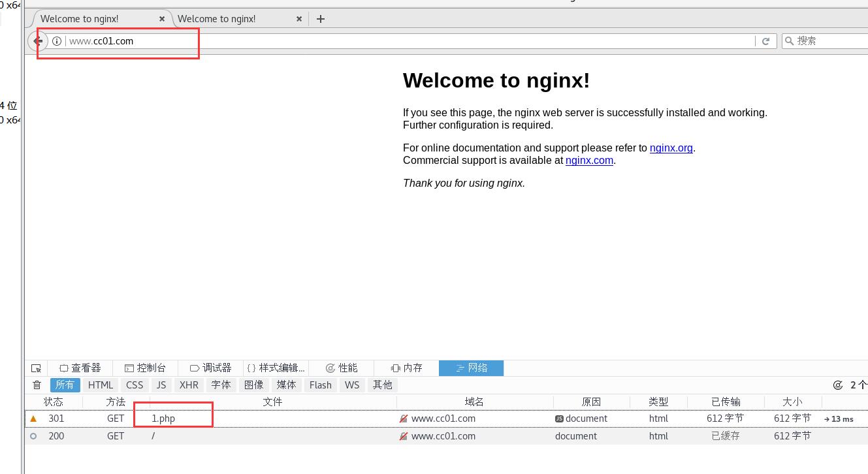Screen dimensions: 868x474
Task: Open the 样式编辑器 style editor panel
Action: tap(276, 368)
